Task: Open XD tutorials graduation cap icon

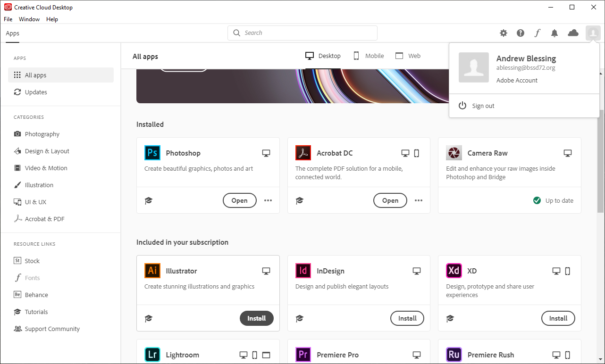Action: pos(450,318)
